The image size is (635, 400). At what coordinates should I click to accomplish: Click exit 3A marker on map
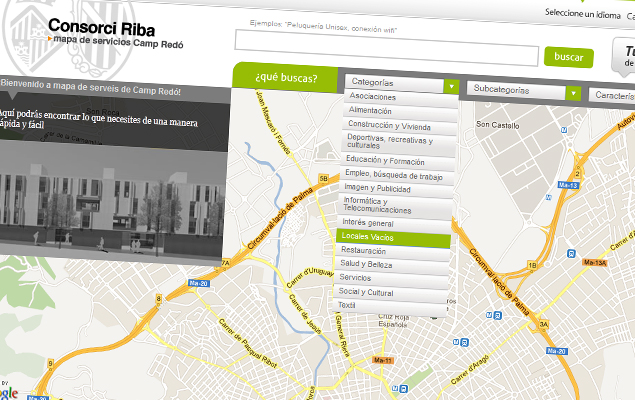pos(543,324)
